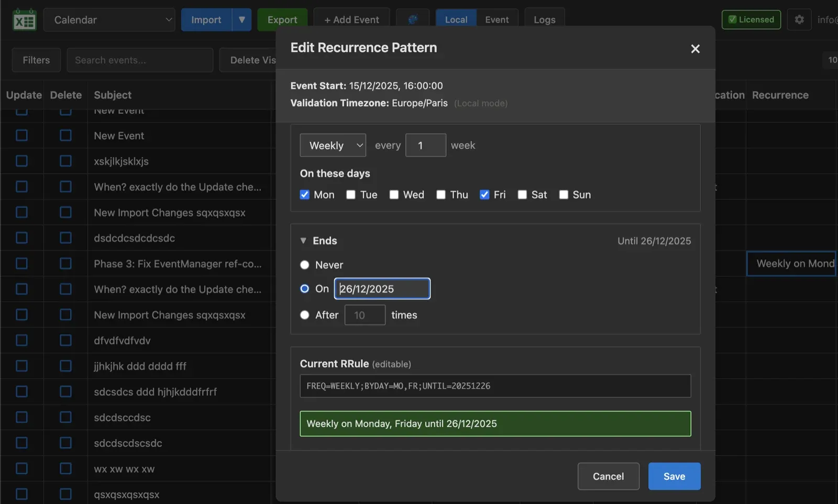Viewport: 838px width, 504px height.
Task: Click the Export button
Action: point(282,20)
